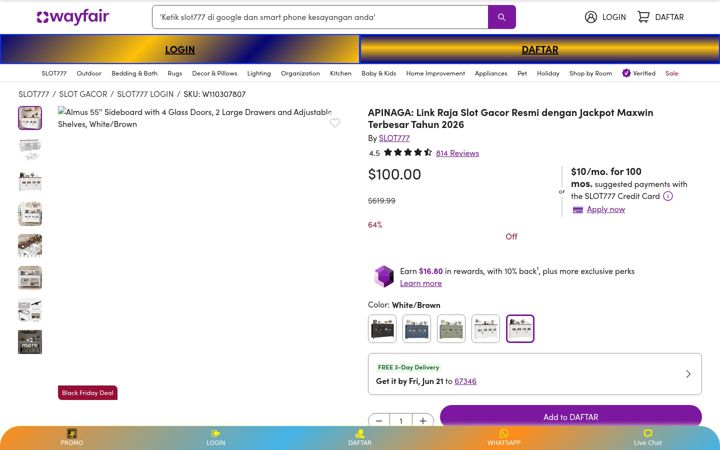Open the Holiday category
Screen dimensions: 720x450
click(x=548, y=73)
